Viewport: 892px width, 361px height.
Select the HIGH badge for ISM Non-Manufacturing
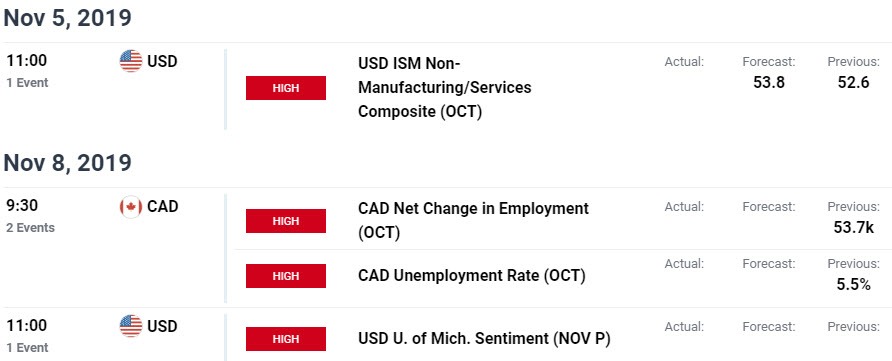coord(286,88)
